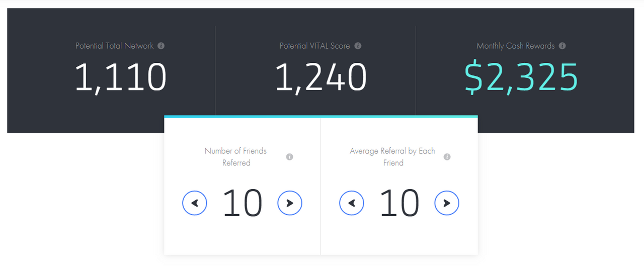Open info tooltip for Number of Friends Referred
This screenshot has width=644, height=269.
click(x=289, y=157)
